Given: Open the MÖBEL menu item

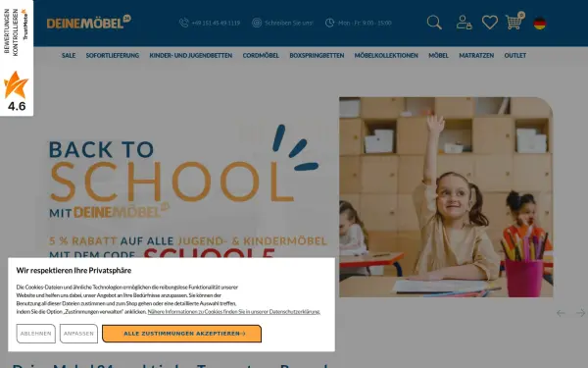Looking at the screenshot, I should point(438,56).
